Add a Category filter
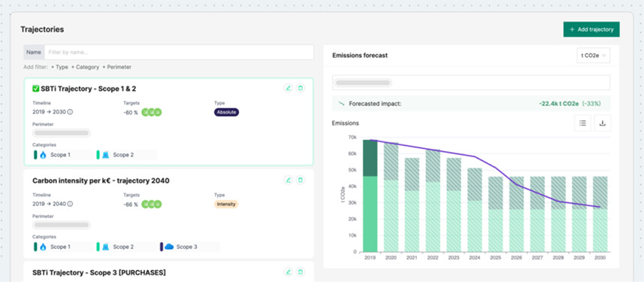Screen dimensions: 644x282 [85, 67]
